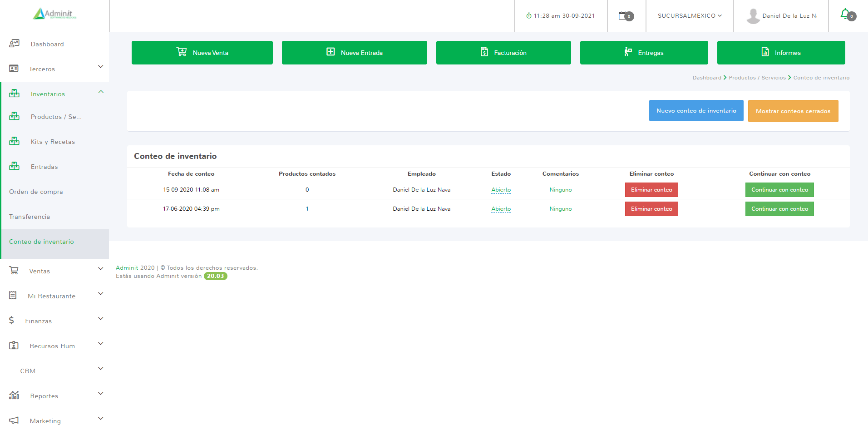Open the cash register icon in header

coord(623,15)
